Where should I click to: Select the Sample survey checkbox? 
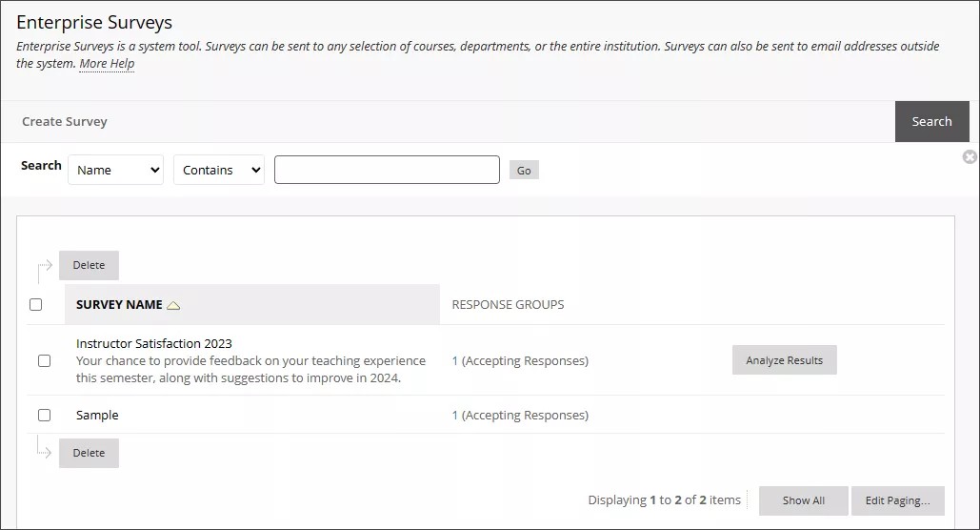[44, 416]
